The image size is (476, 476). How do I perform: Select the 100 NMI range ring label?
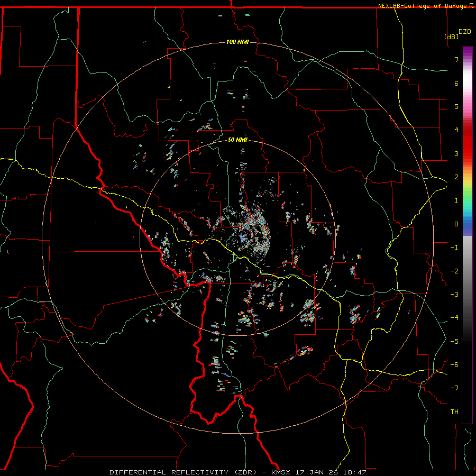coord(237,42)
